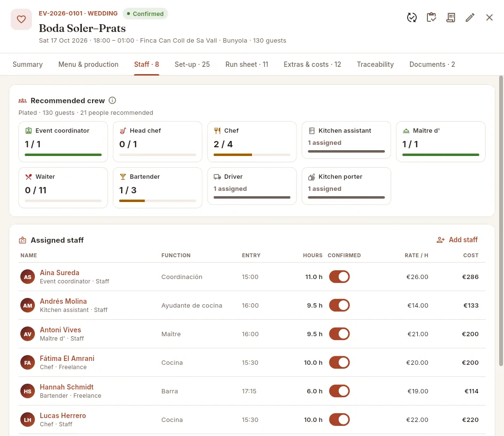Click the Driver truck icon
This screenshot has height=436, width=504.
(217, 176)
